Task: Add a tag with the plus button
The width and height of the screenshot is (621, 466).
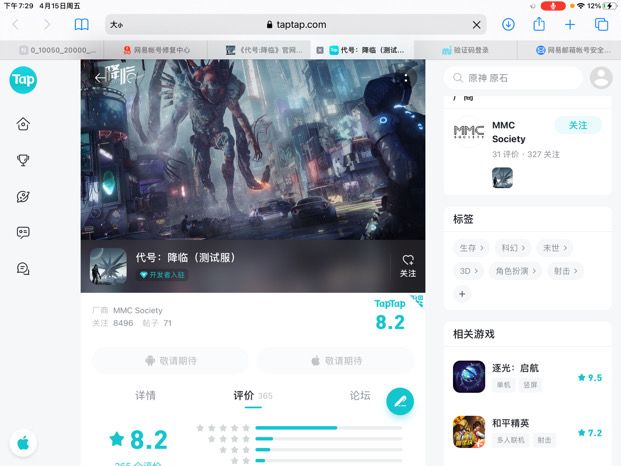Action: tap(462, 294)
